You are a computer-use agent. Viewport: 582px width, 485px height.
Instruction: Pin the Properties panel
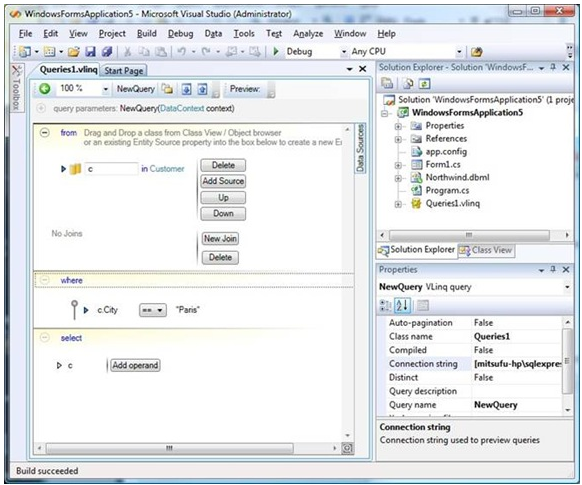click(553, 269)
